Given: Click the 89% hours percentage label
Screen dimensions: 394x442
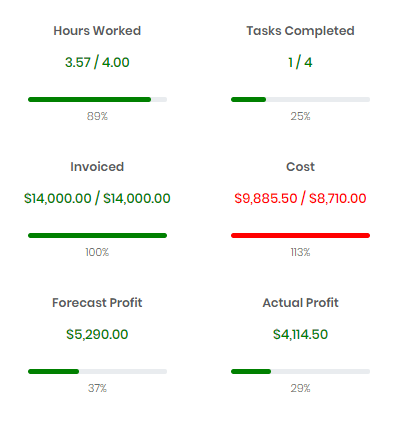Looking at the screenshot, I should (x=97, y=116).
